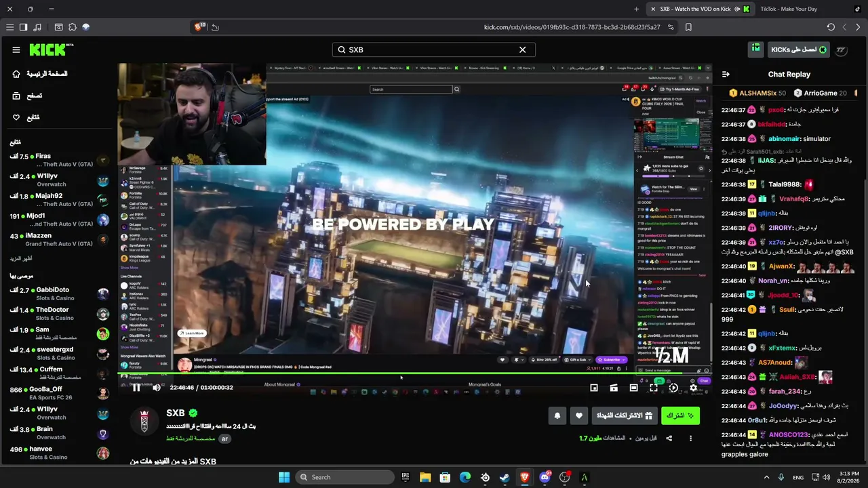Viewport: 868px width, 488px height.
Task: Bookmark this page in the browser
Action: pyautogui.click(x=688, y=27)
